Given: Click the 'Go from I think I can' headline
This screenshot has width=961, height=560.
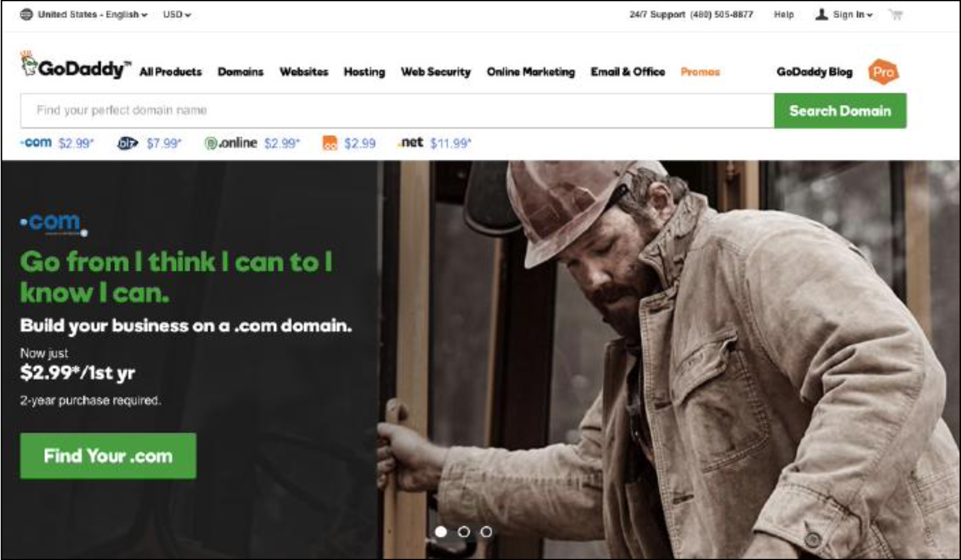Looking at the screenshot, I should pyautogui.click(x=176, y=277).
